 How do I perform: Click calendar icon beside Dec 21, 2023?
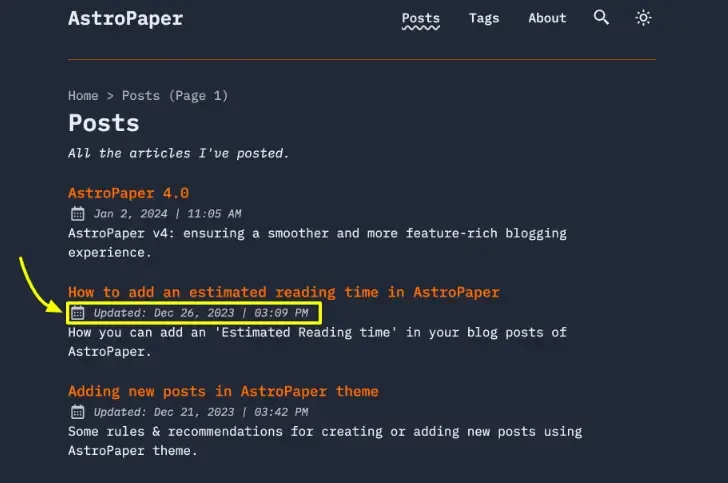click(78, 412)
